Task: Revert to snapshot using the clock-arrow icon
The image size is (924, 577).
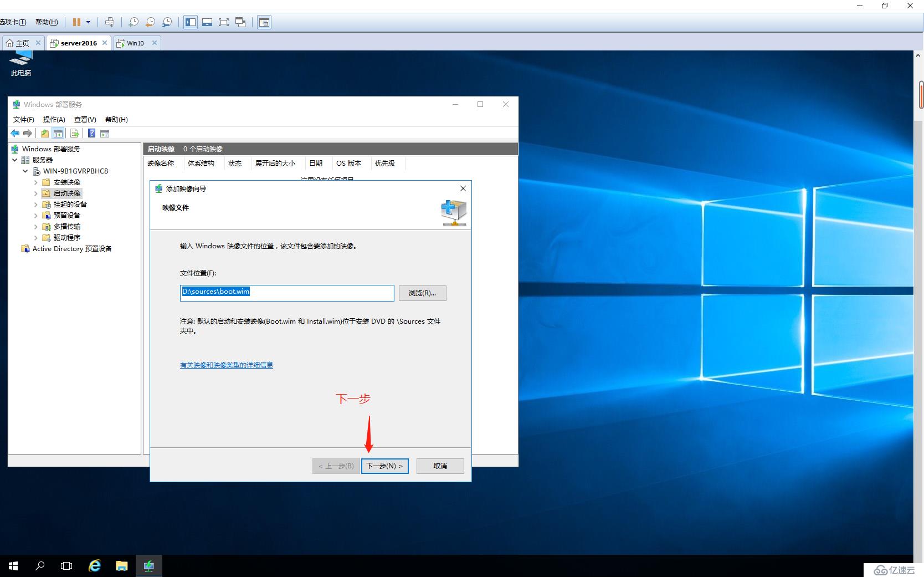Action: (150, 22)
